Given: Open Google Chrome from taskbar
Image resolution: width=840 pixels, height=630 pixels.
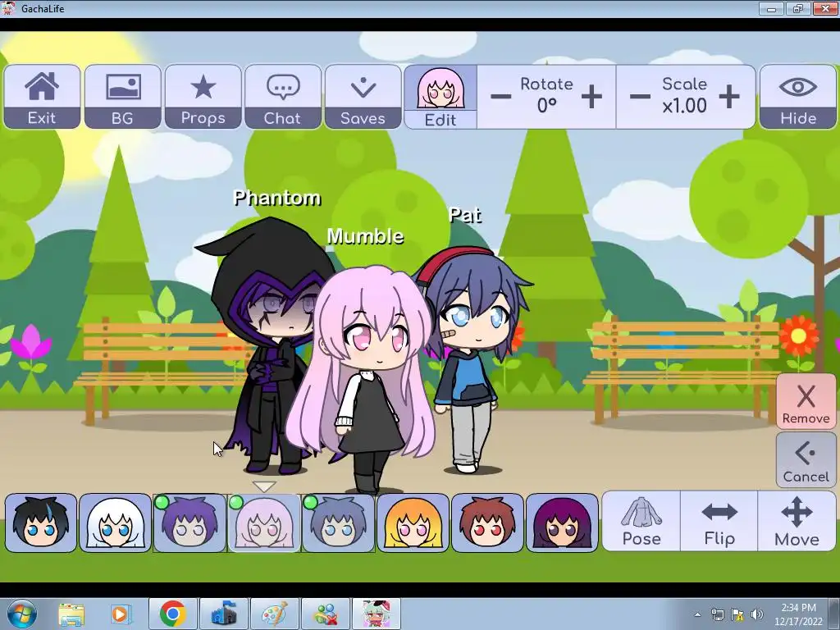Looking at the screenshot, I should tap(172, 614).
